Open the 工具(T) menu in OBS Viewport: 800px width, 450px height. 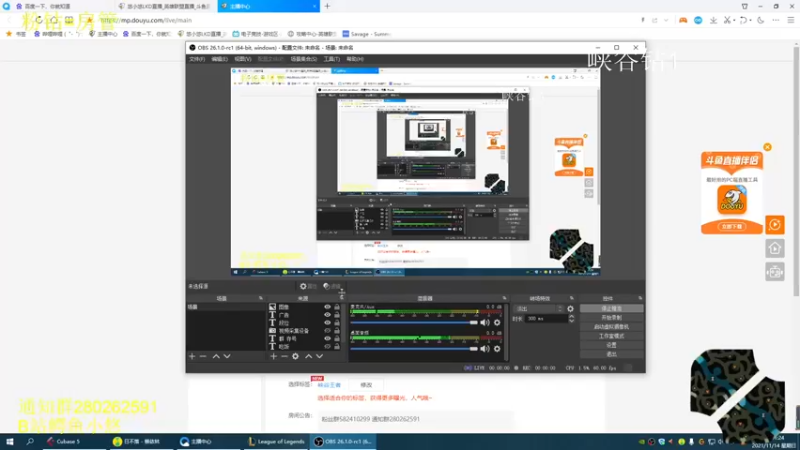click(332, 59)
